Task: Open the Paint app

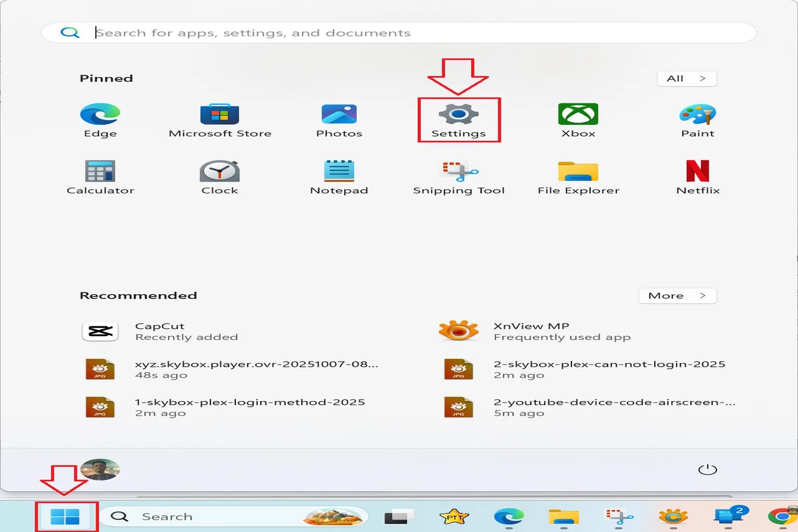Action: click(698, 120)
